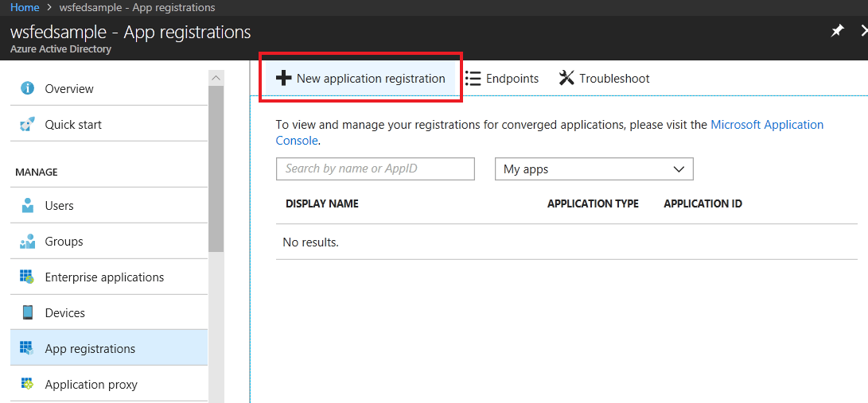Click the plus icon for new registration
The width and height of the screenshot is (868, 403).
click(x=283, y=79)
